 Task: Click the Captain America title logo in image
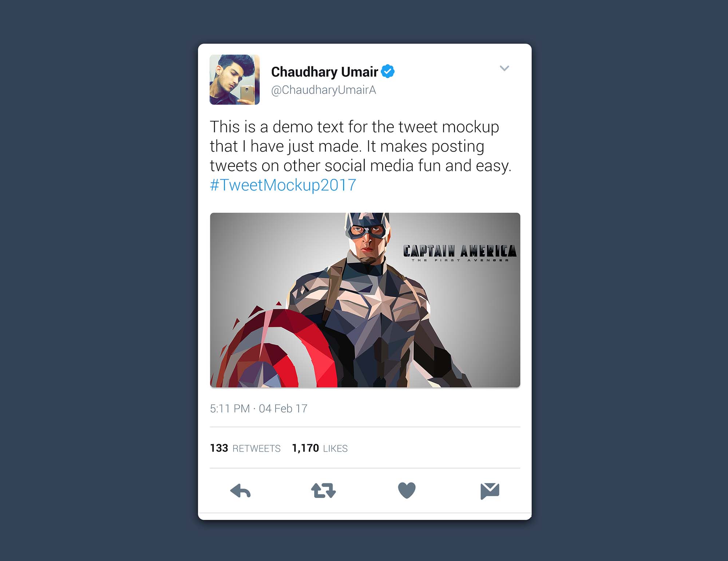pos(460,253)
